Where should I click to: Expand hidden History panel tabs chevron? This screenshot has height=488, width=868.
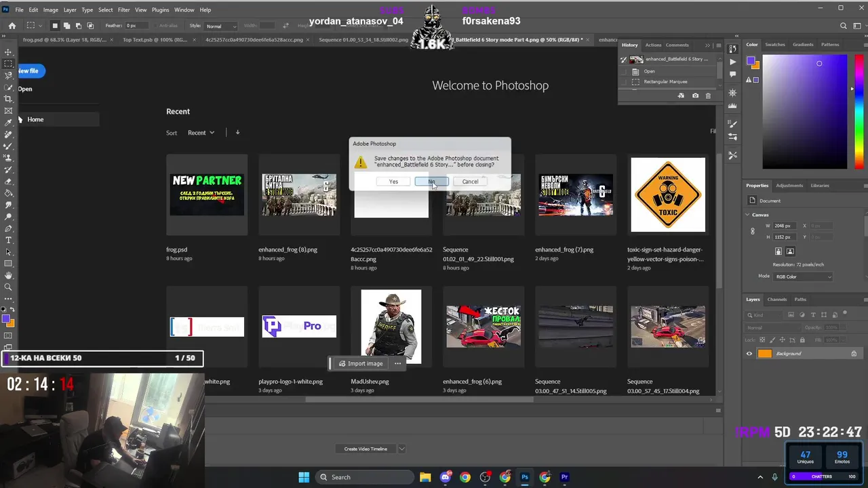707,45
